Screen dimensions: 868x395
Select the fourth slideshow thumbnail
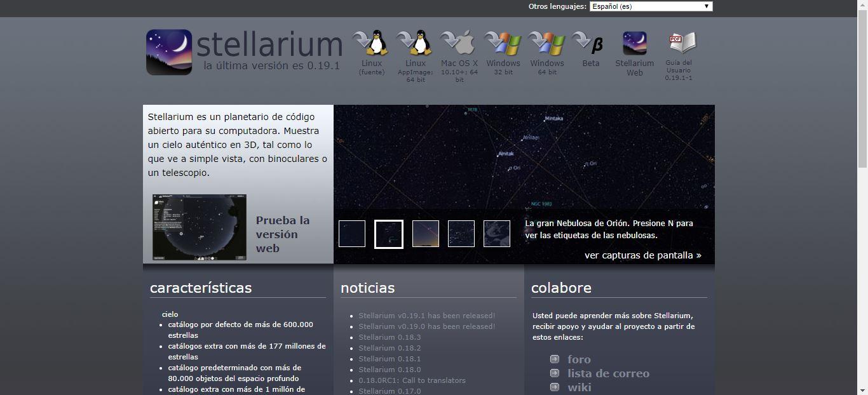pyautogui.click(x=461, y=234)
